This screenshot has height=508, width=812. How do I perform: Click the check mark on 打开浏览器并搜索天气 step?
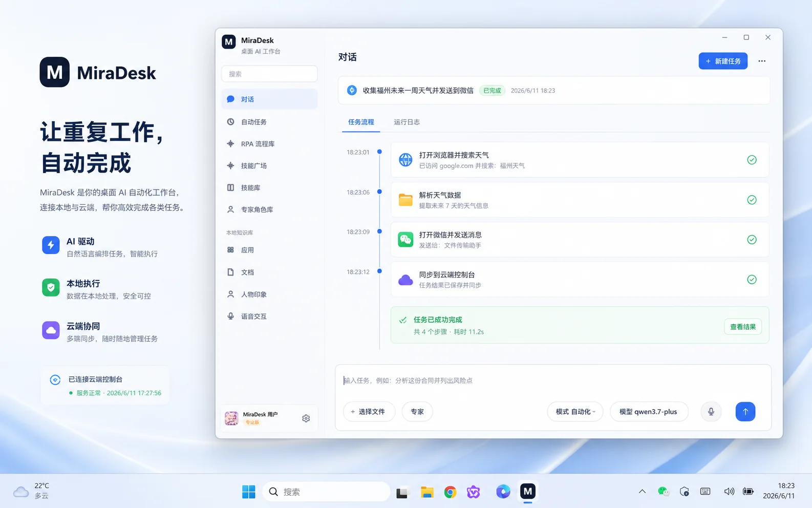[752, 160]
